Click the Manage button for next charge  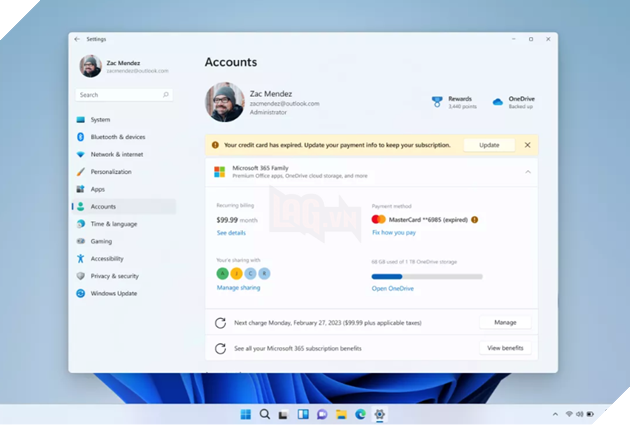[x=505, y=323]
